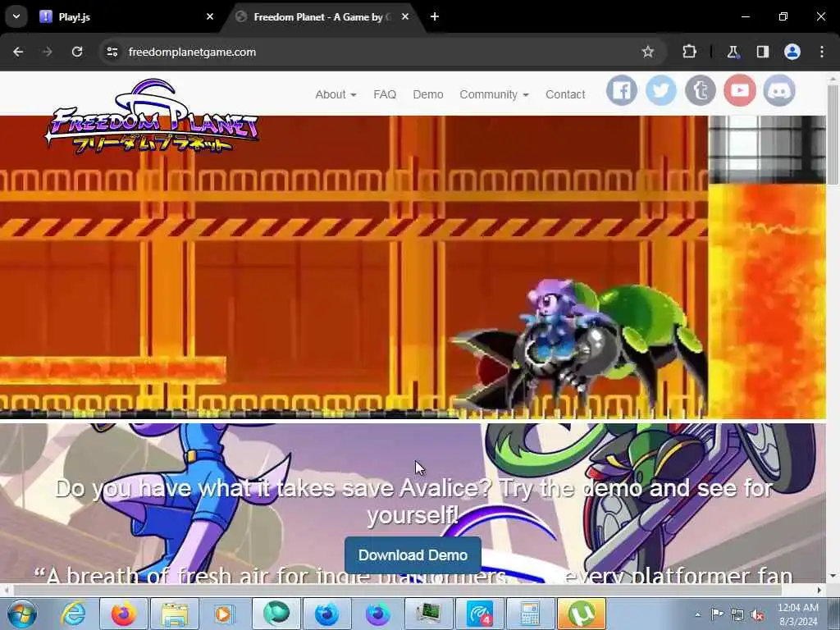Open the Calculator taskbar icon

(530, 614)
